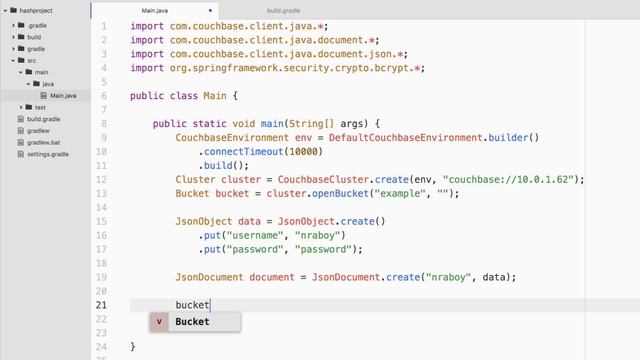Click the build folder icon

pos(21,37)
